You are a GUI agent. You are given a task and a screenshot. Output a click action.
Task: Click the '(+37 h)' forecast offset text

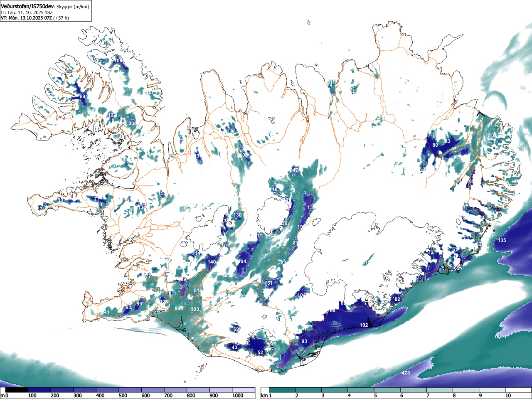[61, 18]
